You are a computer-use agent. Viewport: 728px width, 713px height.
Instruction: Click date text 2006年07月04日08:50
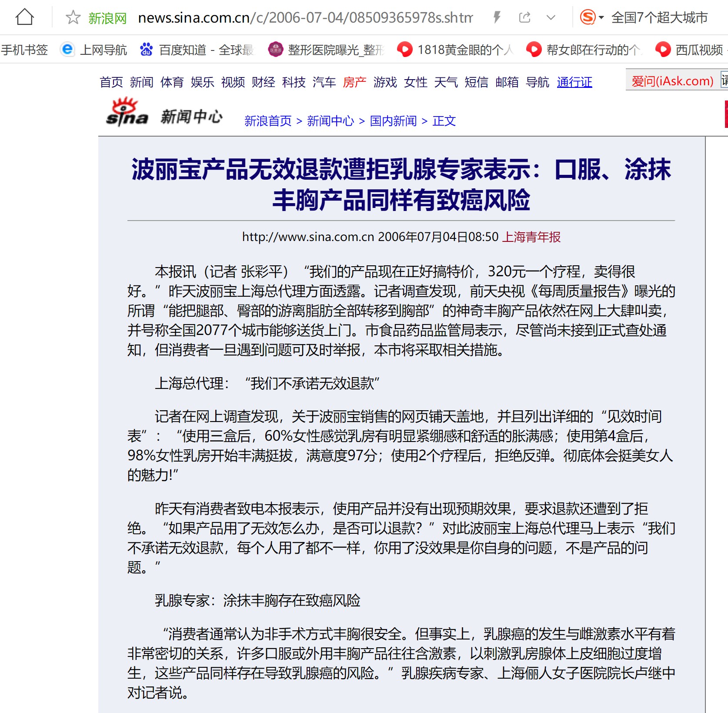[438, 237]
